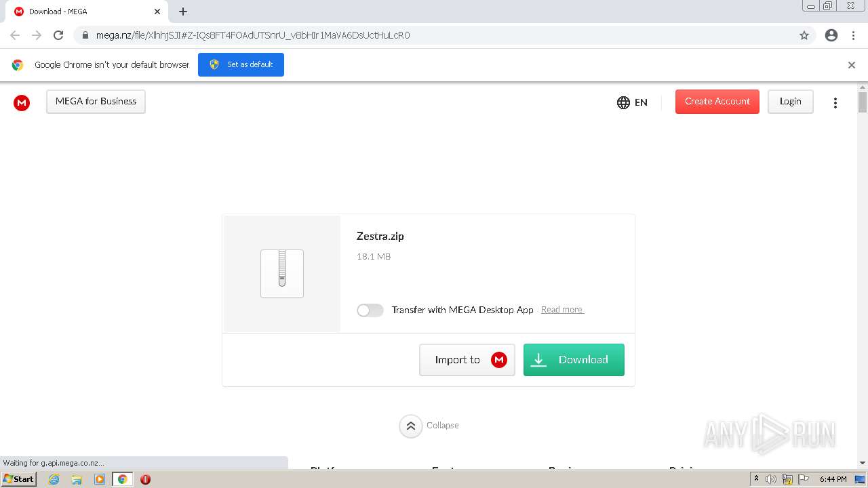Select the Download - MEGA tab
Image resolution: width=868 pixels, height=488 pixels.
tap(87, 12)
